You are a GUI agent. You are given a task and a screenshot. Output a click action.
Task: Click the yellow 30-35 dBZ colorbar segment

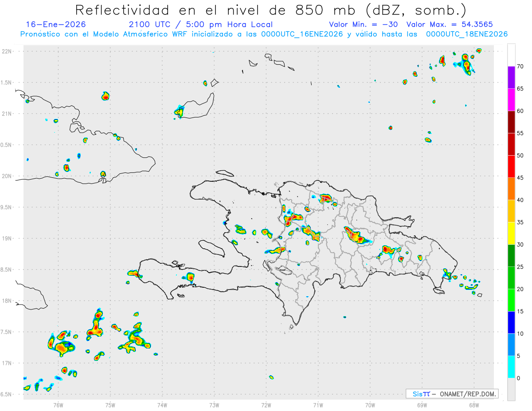511,233
